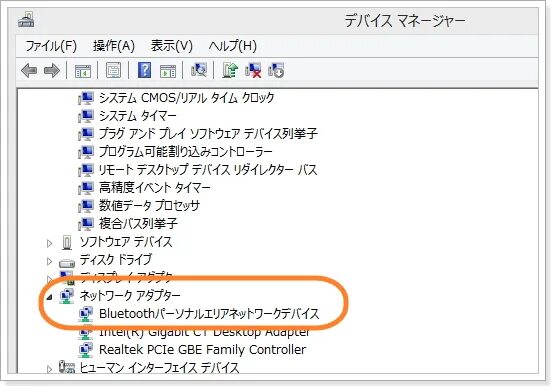Expand the ヒューマン インターフェイス デバイス node
Image resolution: width=551 pixels, height=386 pixels.
pyautogui.click(x=50, y=369)
